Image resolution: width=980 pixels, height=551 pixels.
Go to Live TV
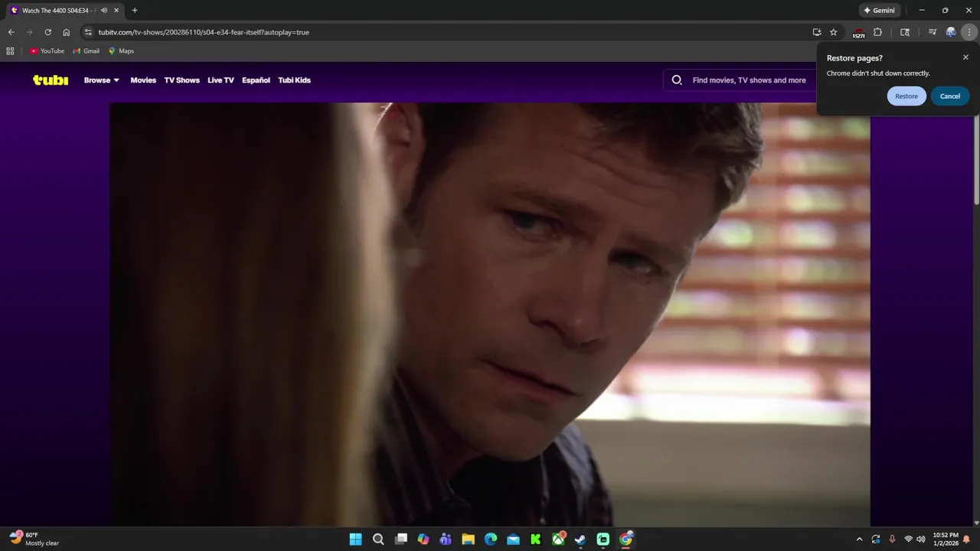(220, 80)
